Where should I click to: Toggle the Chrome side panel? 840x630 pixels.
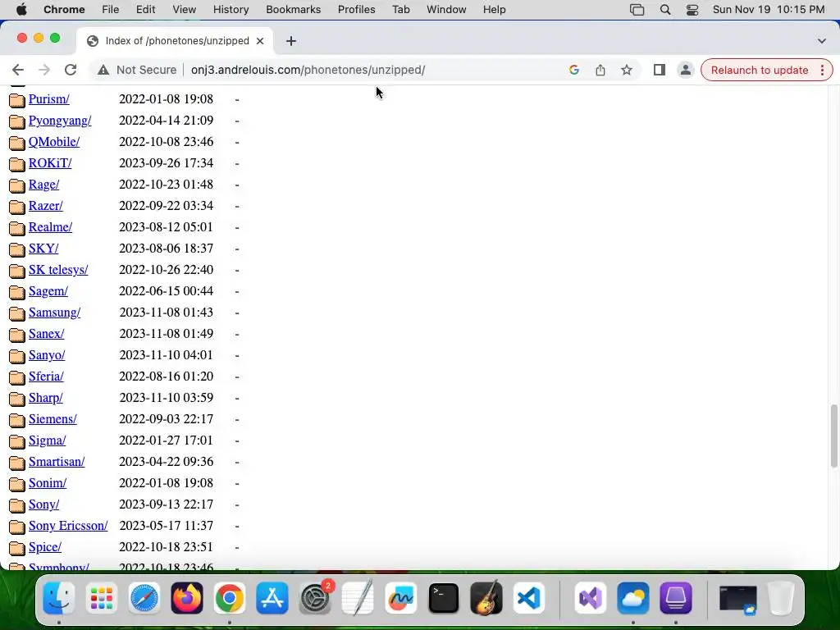(x=659, y=70)
